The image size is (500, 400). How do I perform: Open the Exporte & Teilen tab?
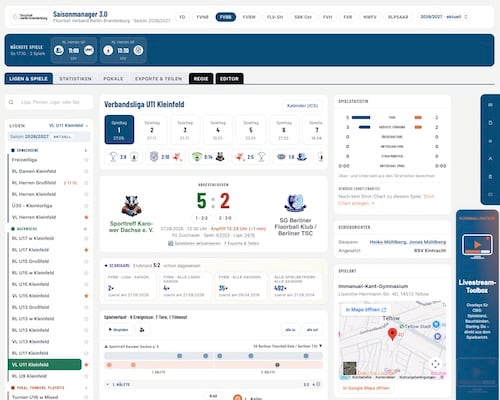(159, 79)
